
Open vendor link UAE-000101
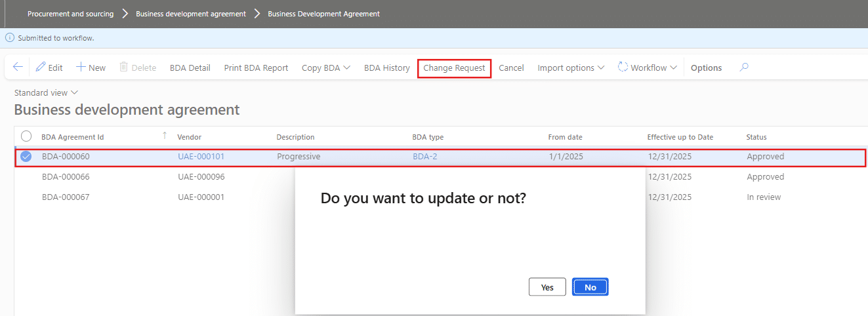[201, 157]
